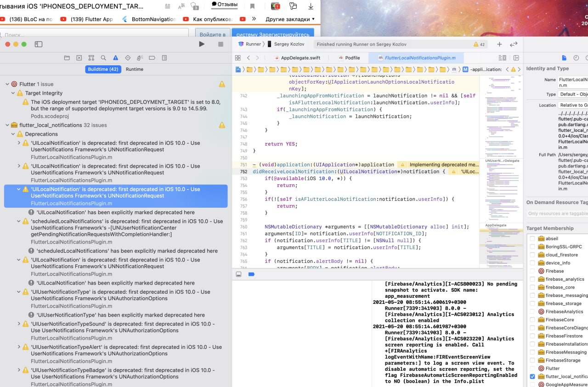Choose the Runner scheme in toolbar
Screen dimensions: 588x387
coord(249,44)
